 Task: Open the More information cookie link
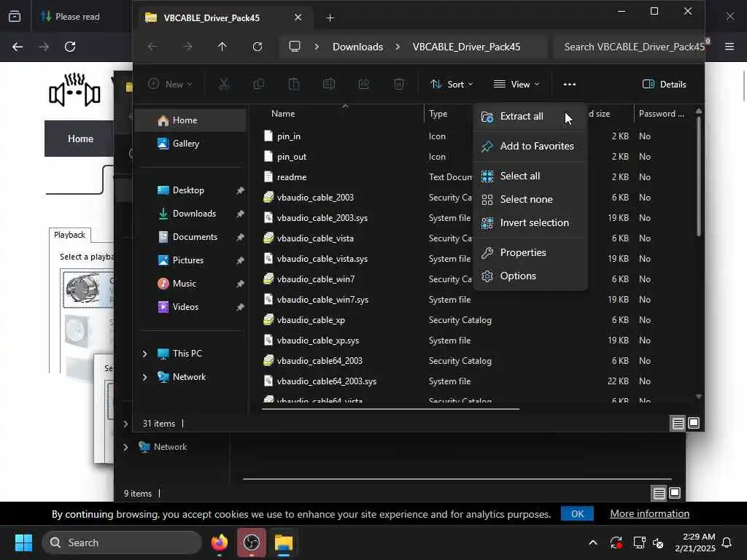(x=649, y=514)
